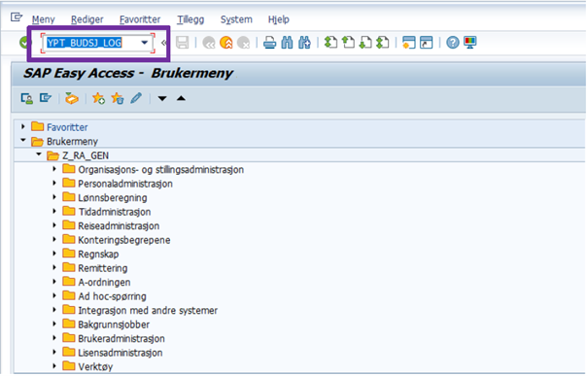Expand Organisasjons- og stillingsadministrasjon folder

click(x=54, y=169)
